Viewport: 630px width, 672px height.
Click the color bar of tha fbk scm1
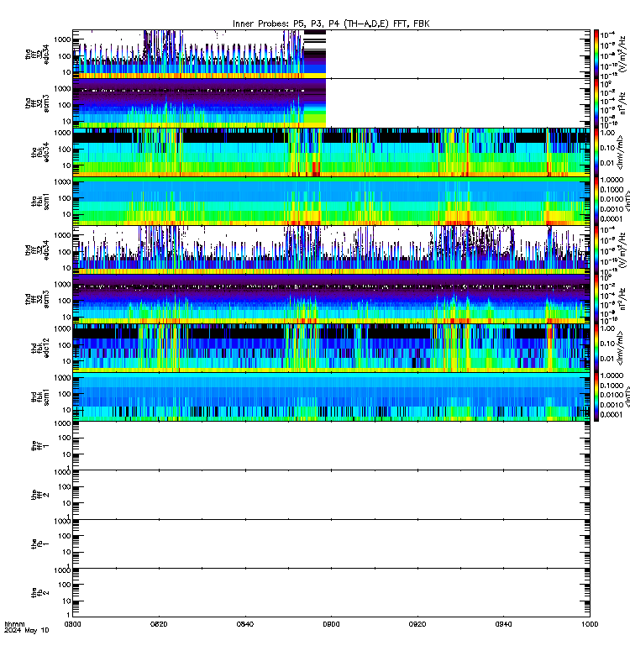coord(596,201)
